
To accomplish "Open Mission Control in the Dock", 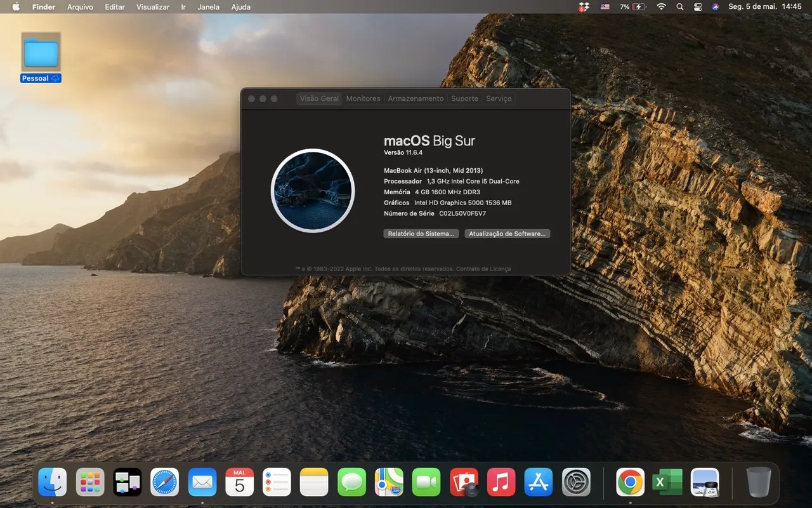I will [x=128, y=482].
